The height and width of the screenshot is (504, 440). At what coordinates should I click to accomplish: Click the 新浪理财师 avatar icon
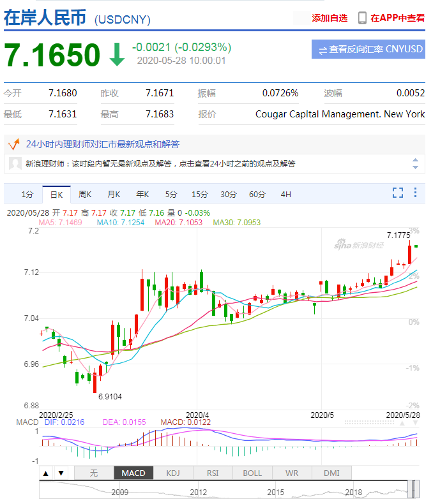coord(15,163)
